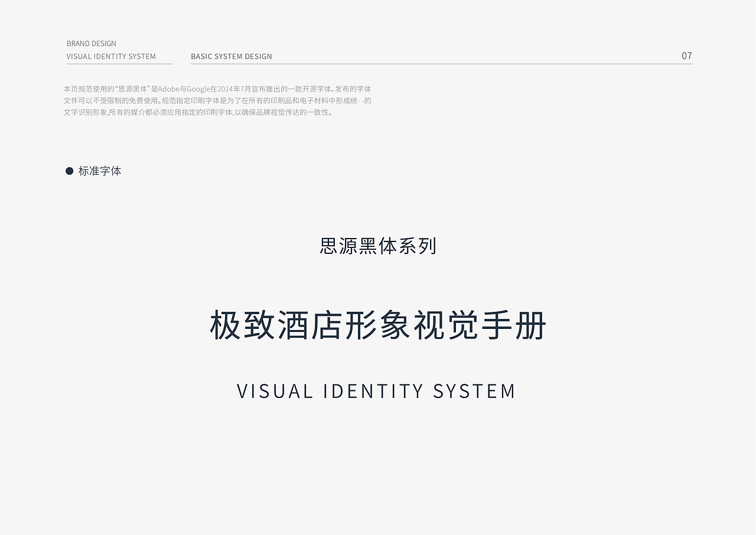Click the 'VISUAL IDENTITY SYSTEM' header text at top left
Image resolution: width=756 pixels, height=535 pixels.
pos(111,57)
